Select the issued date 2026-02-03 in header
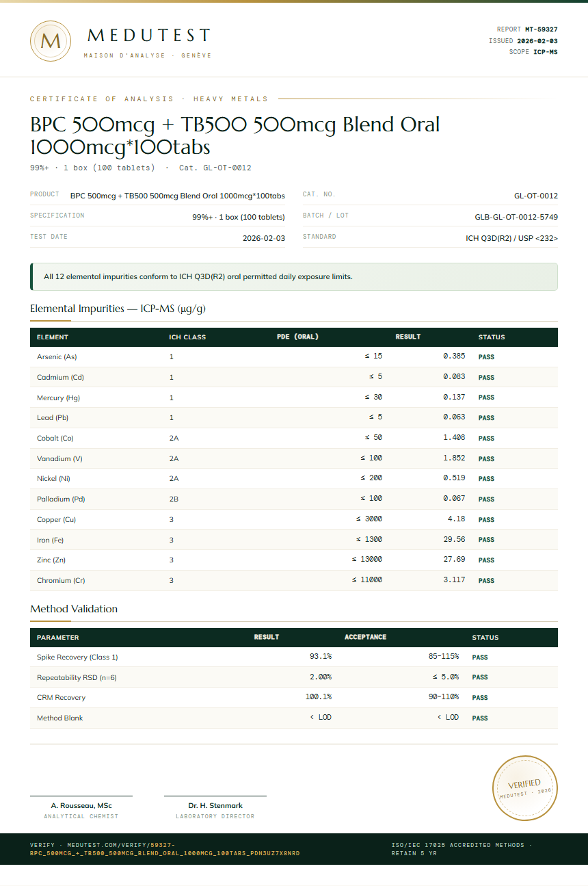 (537, 41)
